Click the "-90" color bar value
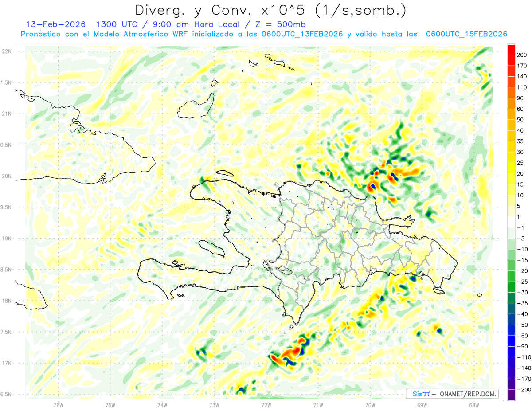532x411 pixels. tap(523, 347)
